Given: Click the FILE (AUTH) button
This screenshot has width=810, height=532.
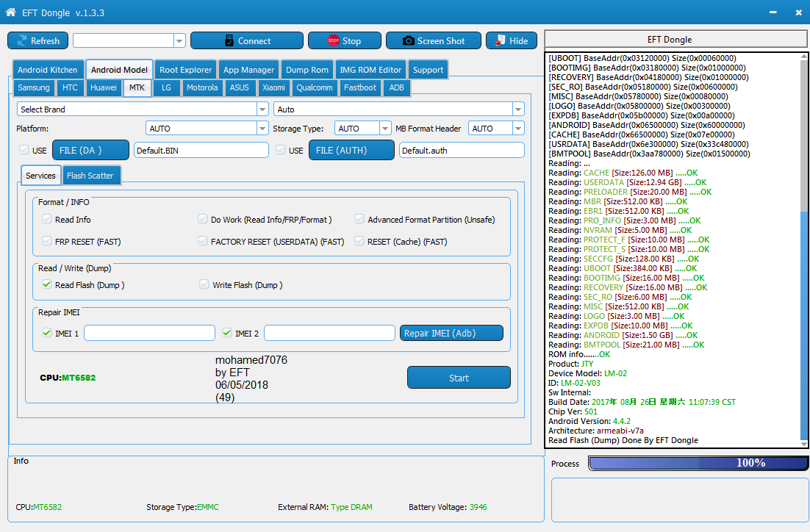Looking at the screenshot, I should click(x=352, y=151).
